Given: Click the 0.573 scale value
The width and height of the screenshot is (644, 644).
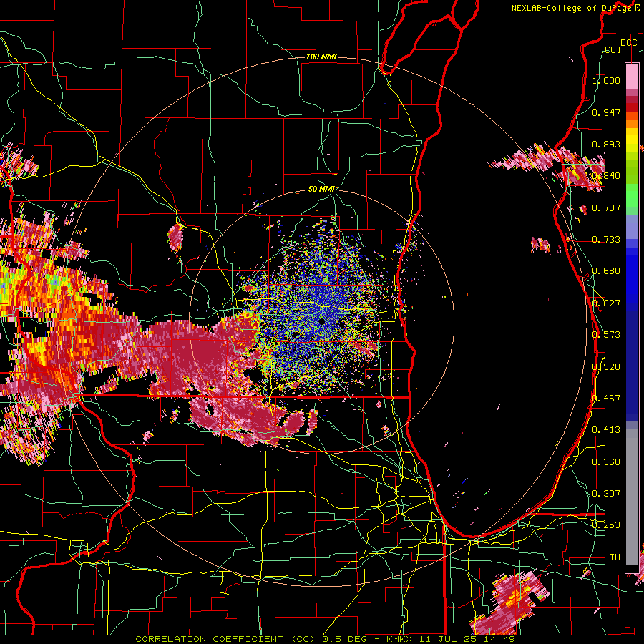Looking at the screenshot, I should click(606, 335).
